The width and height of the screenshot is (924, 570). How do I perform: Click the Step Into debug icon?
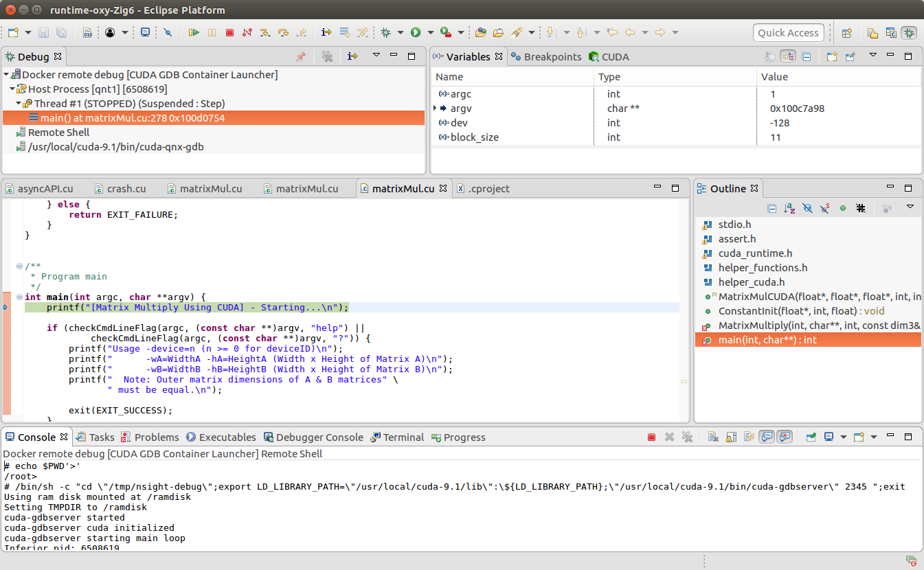click(x=264, y=32)
